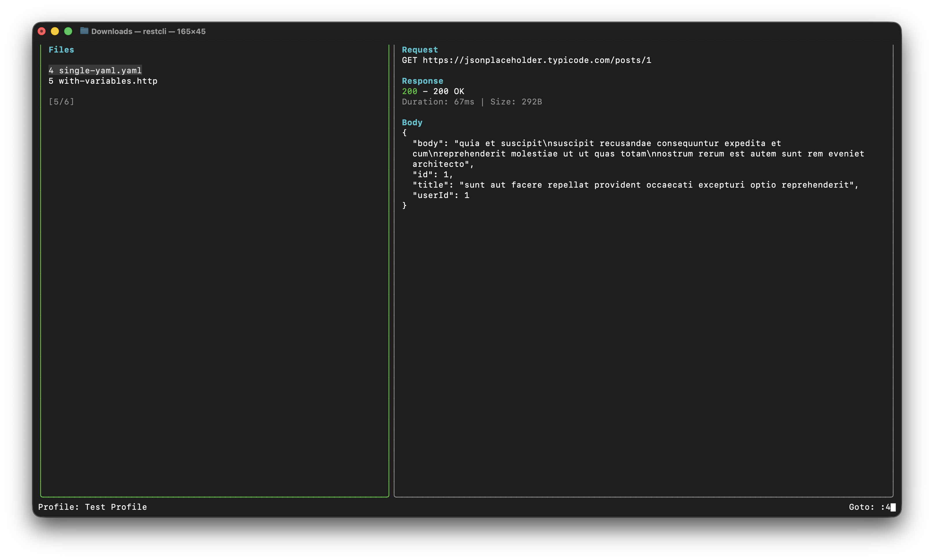Click the Goto input field cursor
Image resolution: width=934 pixels, height=560 pixels.
[x=893, y=507]
